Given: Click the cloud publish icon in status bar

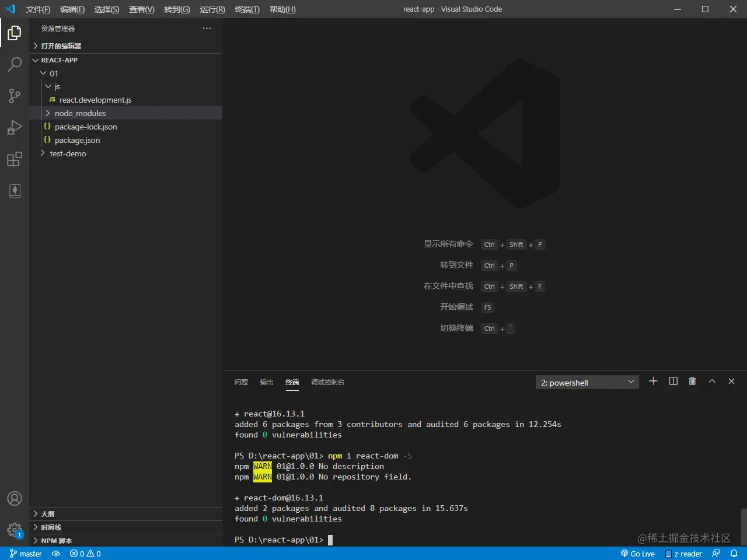Looking at the screenshot, I should 56,554.
